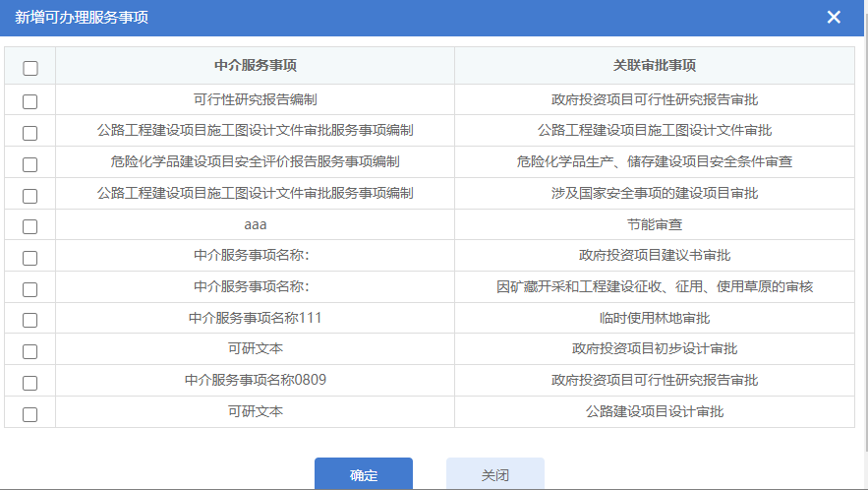Click the 关联审批事项 column header
This screenshot has width=868, height=490.
point(655,66)
